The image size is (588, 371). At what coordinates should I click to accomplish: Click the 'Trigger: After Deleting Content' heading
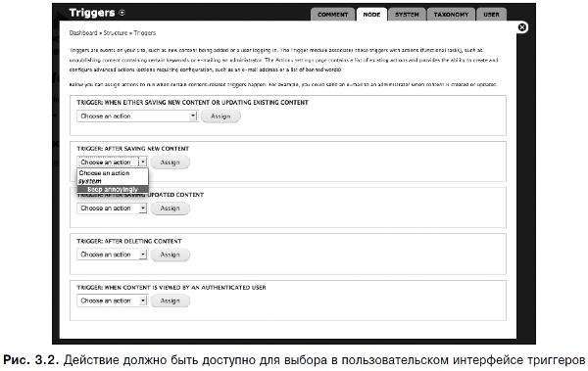point(129,242)
